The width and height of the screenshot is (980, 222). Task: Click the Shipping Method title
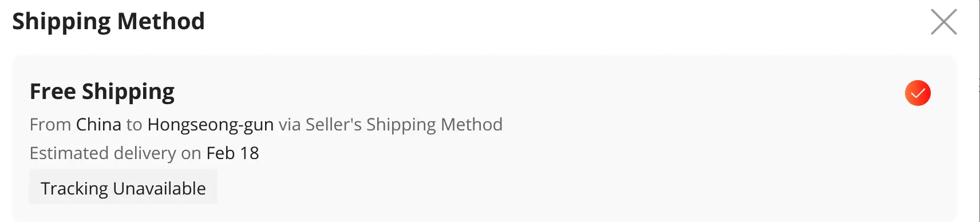[108, 22]
